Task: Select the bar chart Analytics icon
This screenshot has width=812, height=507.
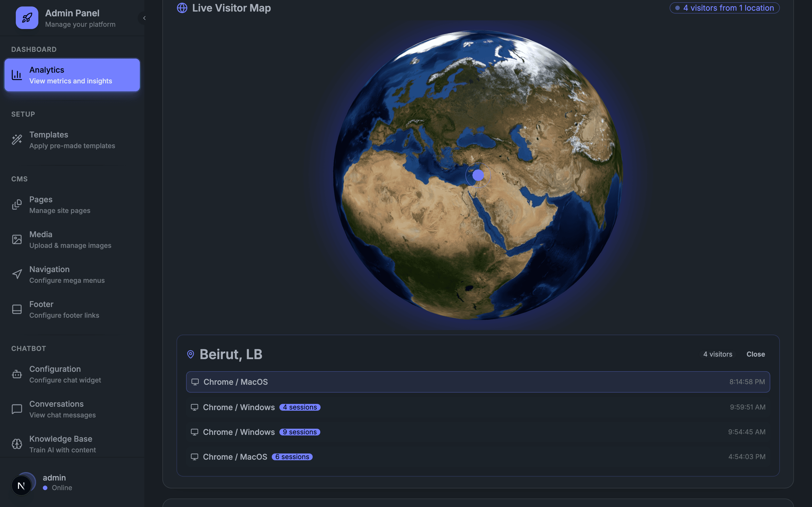Action: 17,75
